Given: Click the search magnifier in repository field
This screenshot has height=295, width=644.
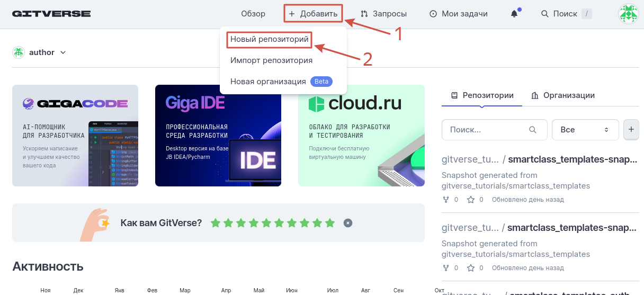Looking at the screenshot, I should [x=533, y=130].
